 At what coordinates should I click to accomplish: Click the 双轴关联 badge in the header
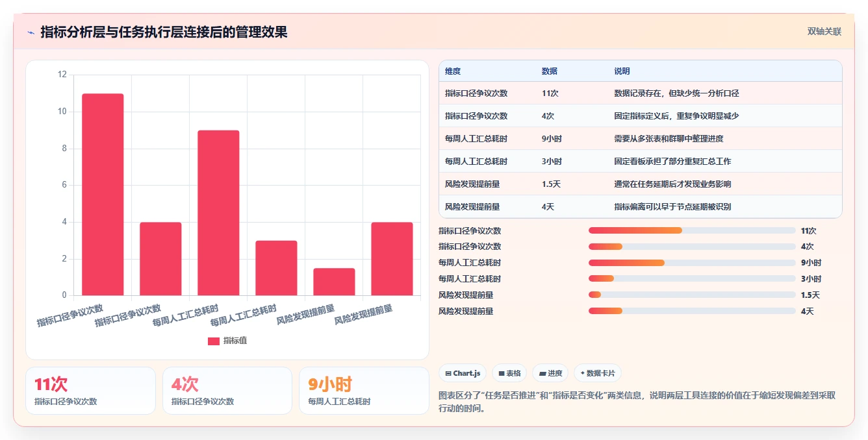pyautogui.click(x=824, y=32)
